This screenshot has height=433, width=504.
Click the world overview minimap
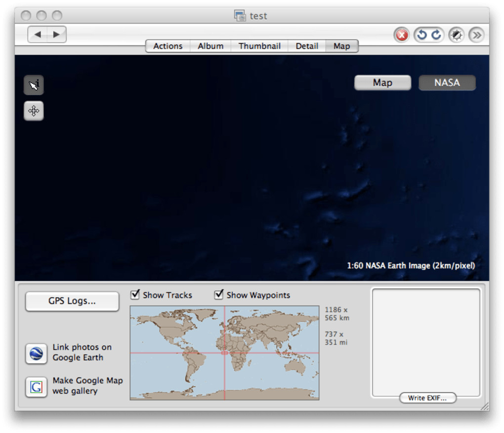coord(224,352)
